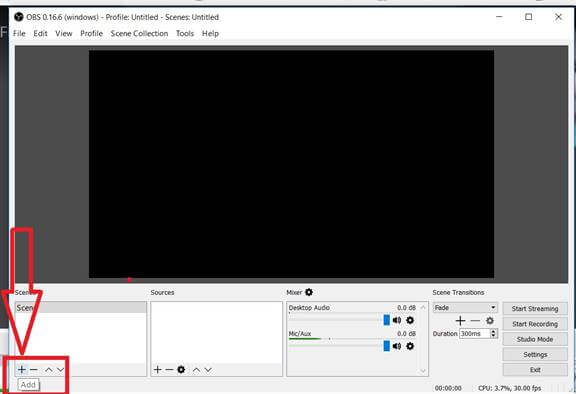
Task: Click the Duration 300ms input field
Action: tap(475, 333)
